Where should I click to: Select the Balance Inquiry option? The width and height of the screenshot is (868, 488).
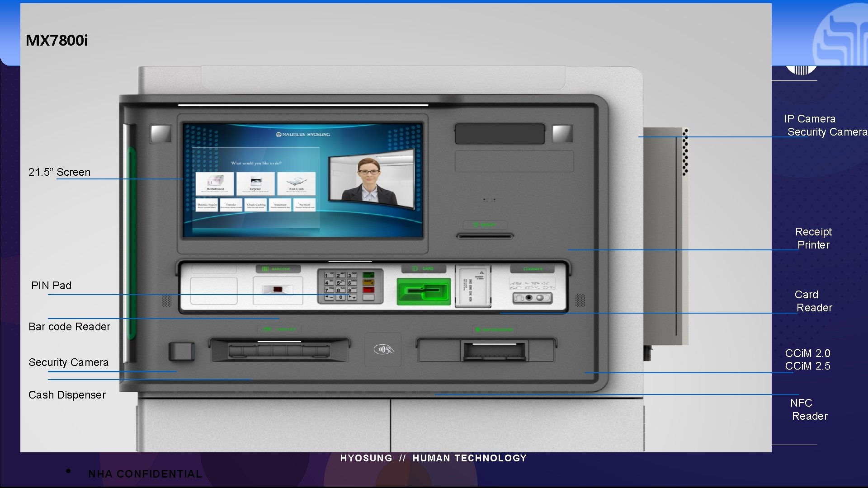point(207,205)
